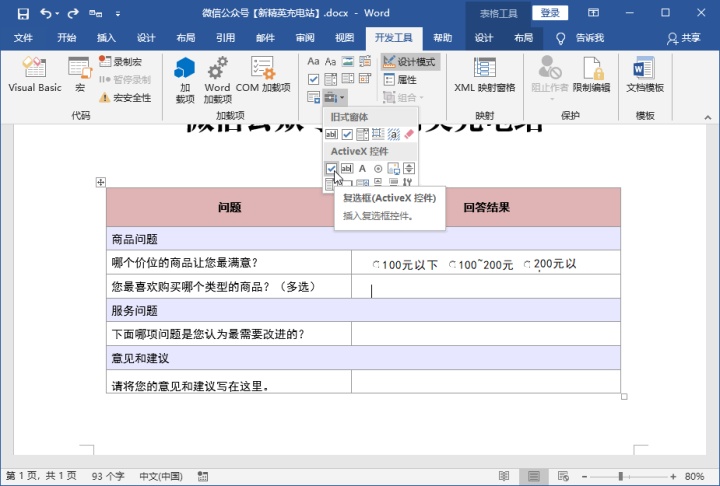Switch to the 帮助 tab
This screenshot has width=720, height=486.
point(443,38)
